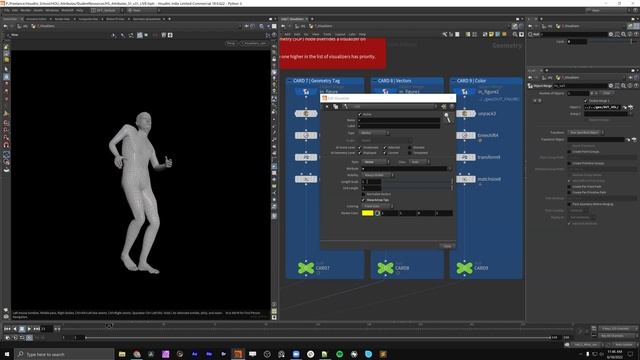
Task: Click the magic wand icon in Edit Visualizer
Action: [x=447, y=118]
